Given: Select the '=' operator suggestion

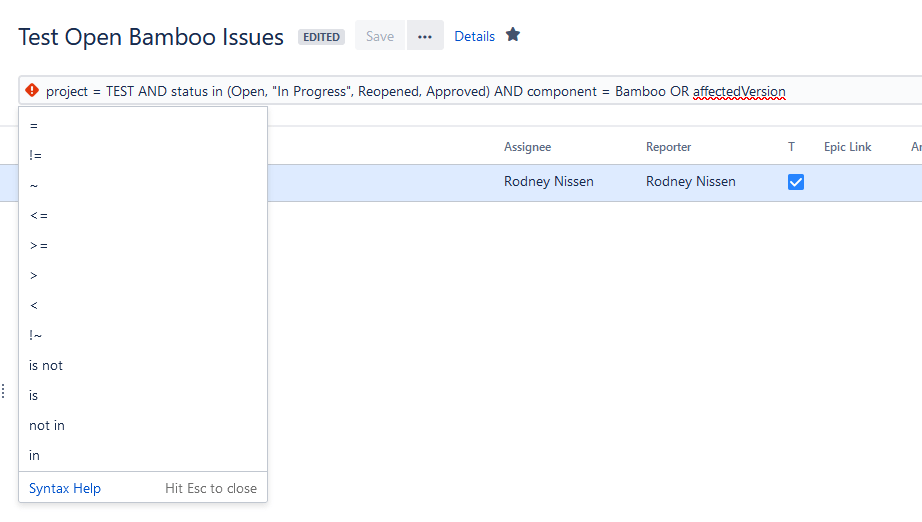Looking at the screenshot, I should point(34,126).
